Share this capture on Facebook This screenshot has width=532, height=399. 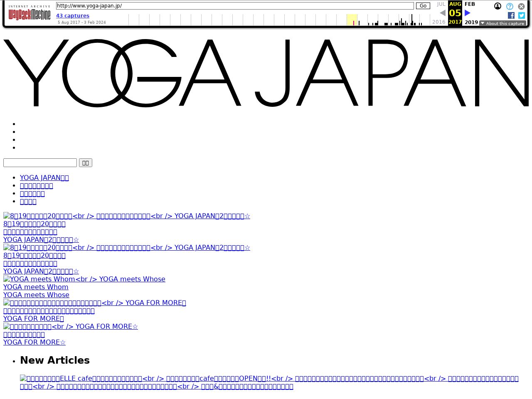click(511, 15)
